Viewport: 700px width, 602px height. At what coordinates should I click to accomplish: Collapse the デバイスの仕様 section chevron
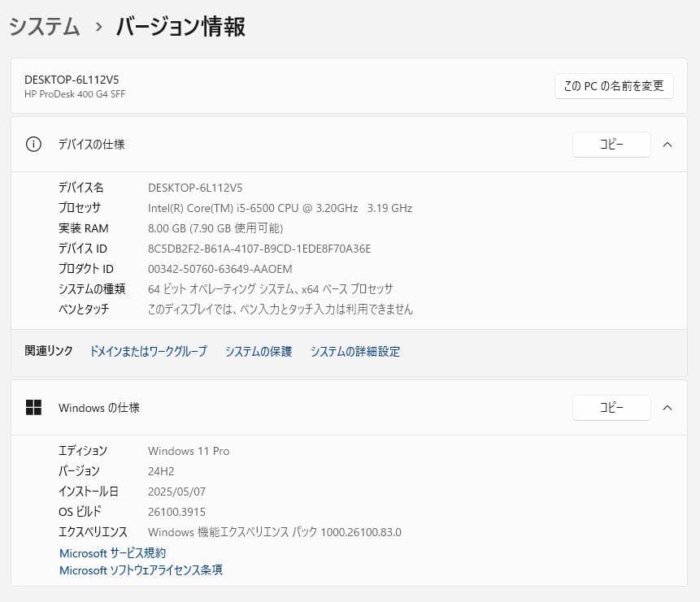(667, 145)
